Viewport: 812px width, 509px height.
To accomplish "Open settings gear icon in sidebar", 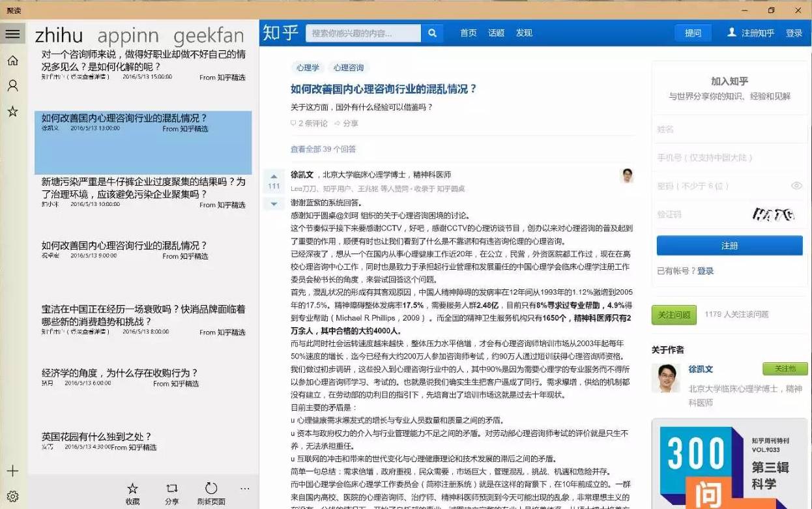I will coord(12,497).
